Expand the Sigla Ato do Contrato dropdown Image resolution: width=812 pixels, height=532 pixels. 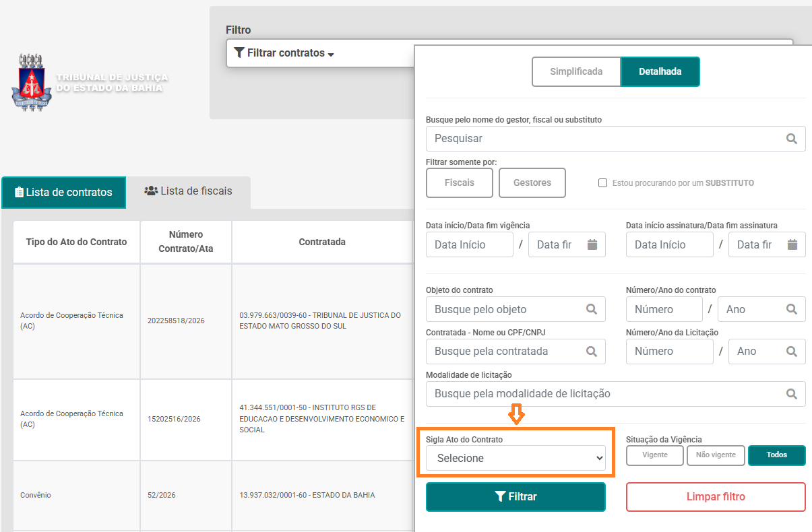516,458
